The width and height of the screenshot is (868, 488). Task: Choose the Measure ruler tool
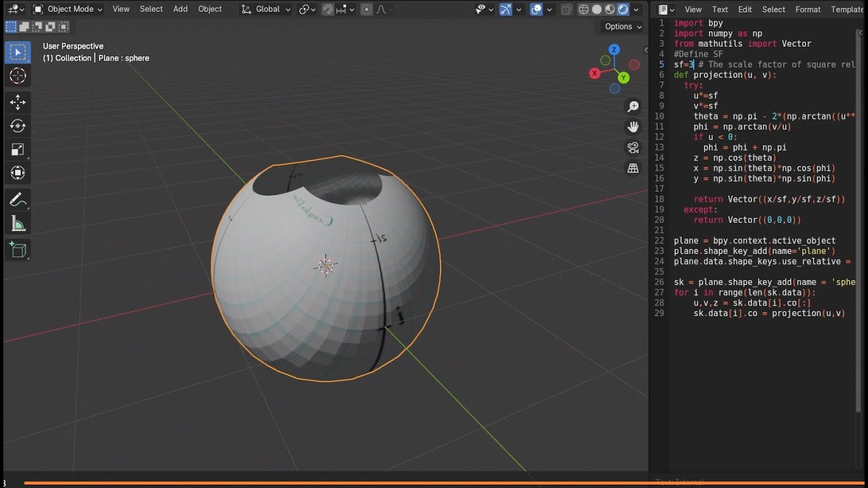click(x=18, y=224)
